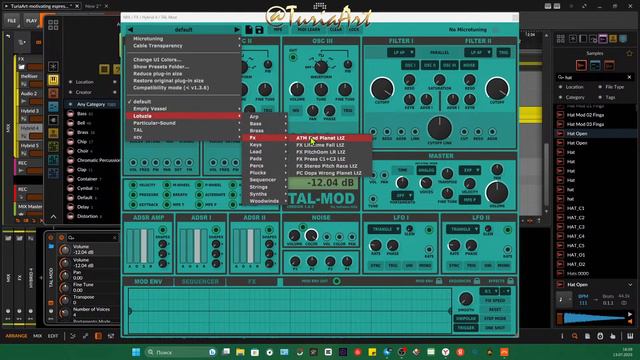The height and width of the screenshot is (360, 640).
Task: Click the RESET button in mod envelope
Action: [x=495, y=309]
